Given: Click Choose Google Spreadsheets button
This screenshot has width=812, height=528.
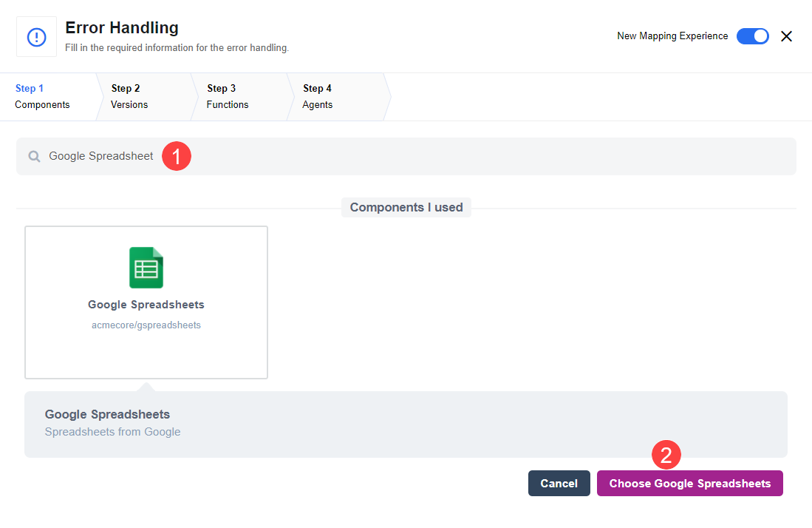Looking at the screenshot, I should (689, 483).
